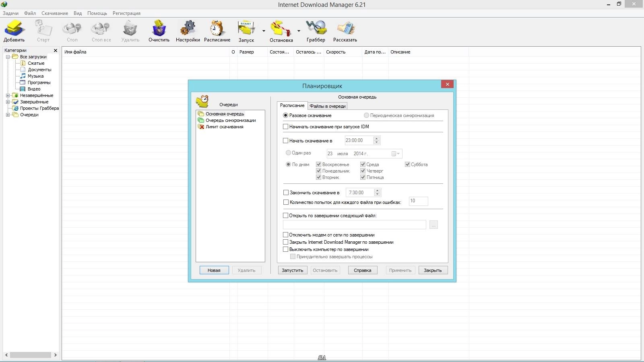644x362 pixels.
Task: Open dropdown arrow next to Запуск
Action: 264,31
